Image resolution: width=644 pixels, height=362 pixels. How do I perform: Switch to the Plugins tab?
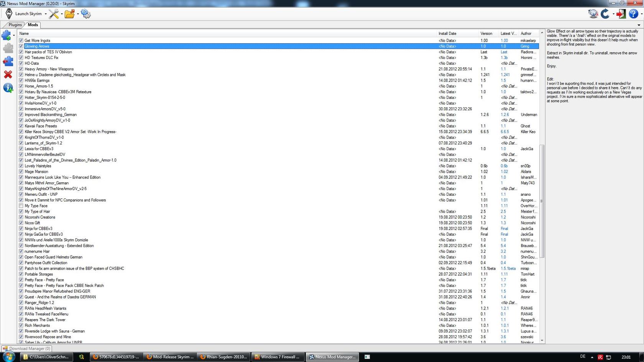tap(15, 25)
